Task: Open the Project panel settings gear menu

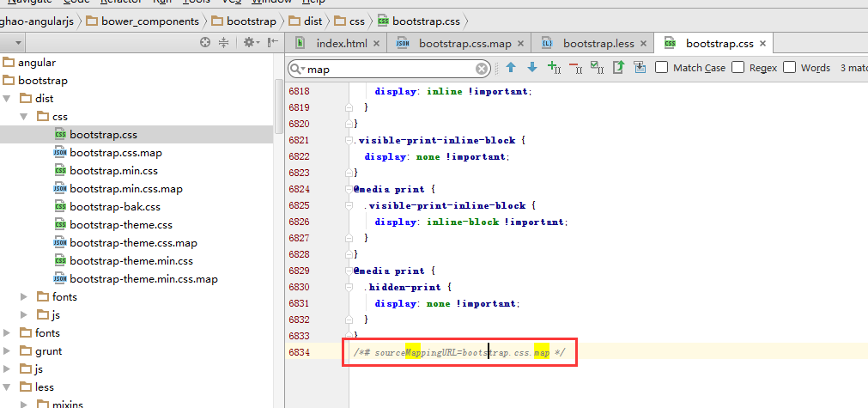Action: [x=250, y=42]
